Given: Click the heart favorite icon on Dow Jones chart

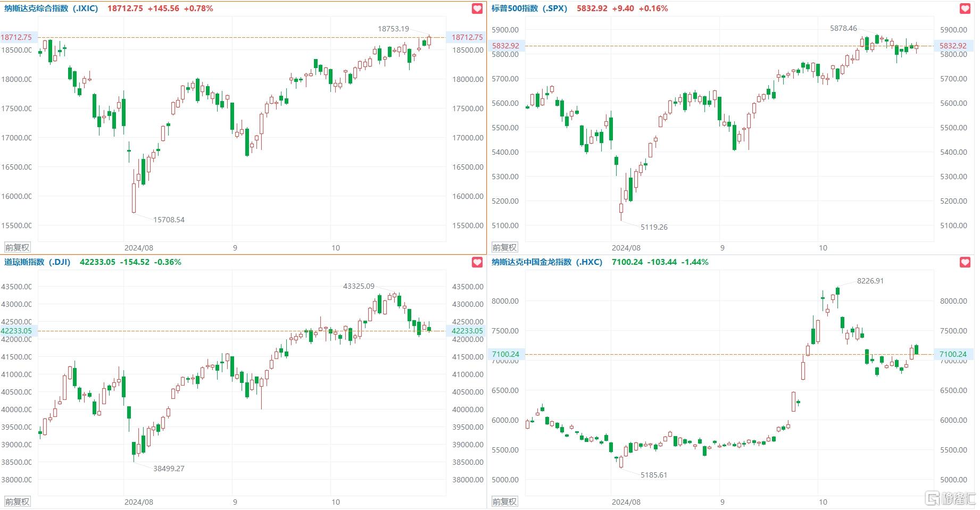Looking at the screenshot, I should pyautogui.click(x=477, y=262).
